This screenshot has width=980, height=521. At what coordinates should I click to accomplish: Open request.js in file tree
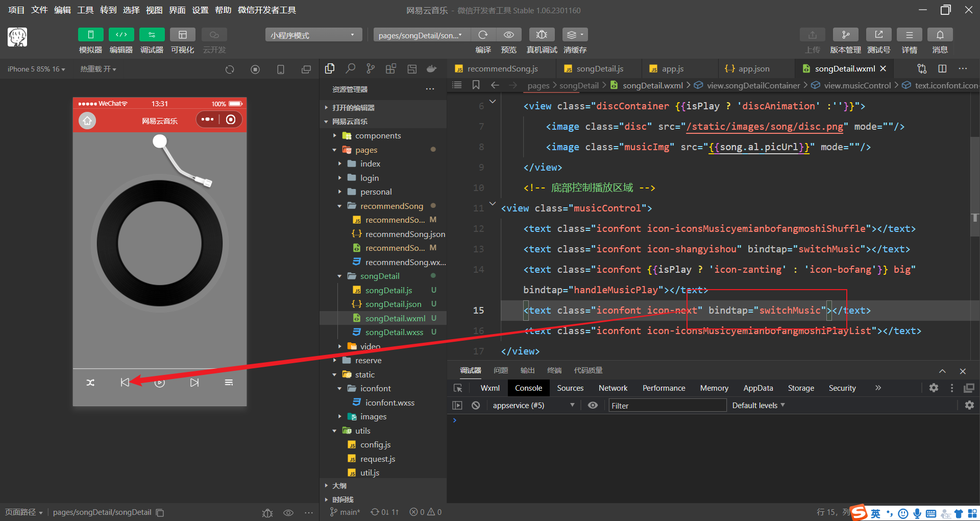[x=378, y=459]
